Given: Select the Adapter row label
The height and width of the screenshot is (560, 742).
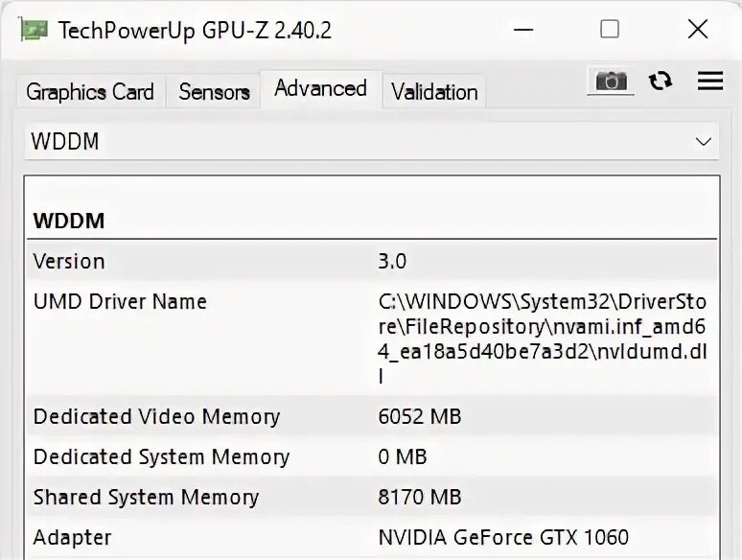Looking at the screenshot, I should (x=72, y=538).
